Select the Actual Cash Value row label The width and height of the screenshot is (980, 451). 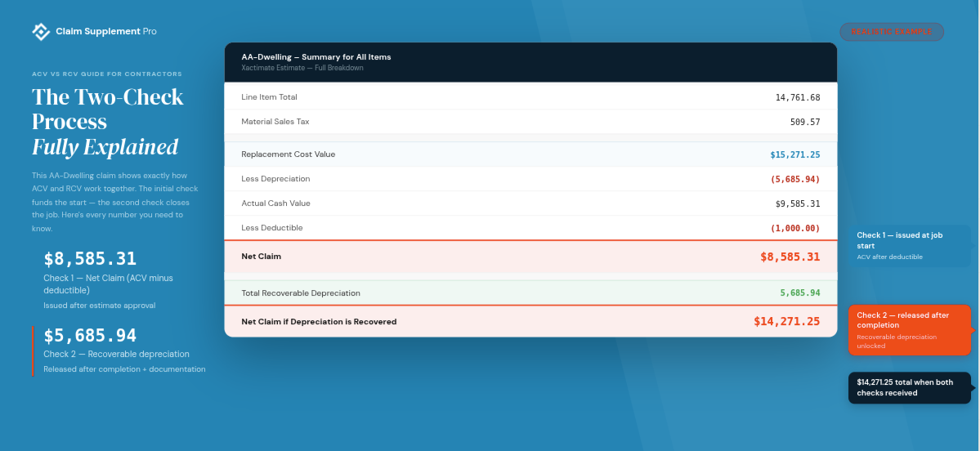click(x=275, y=203)
